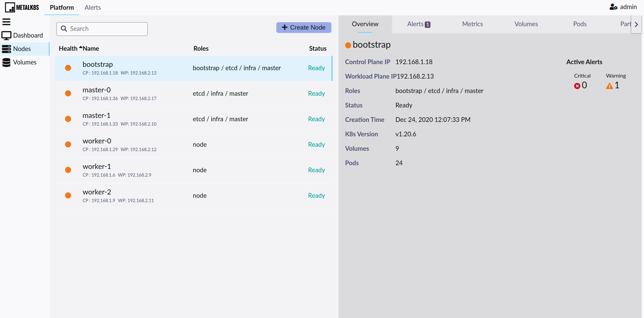Image resolution: width=644 pixels, height=318 pixels.
Task: Click the health dot of master-1 row
Action: (68, 119)
